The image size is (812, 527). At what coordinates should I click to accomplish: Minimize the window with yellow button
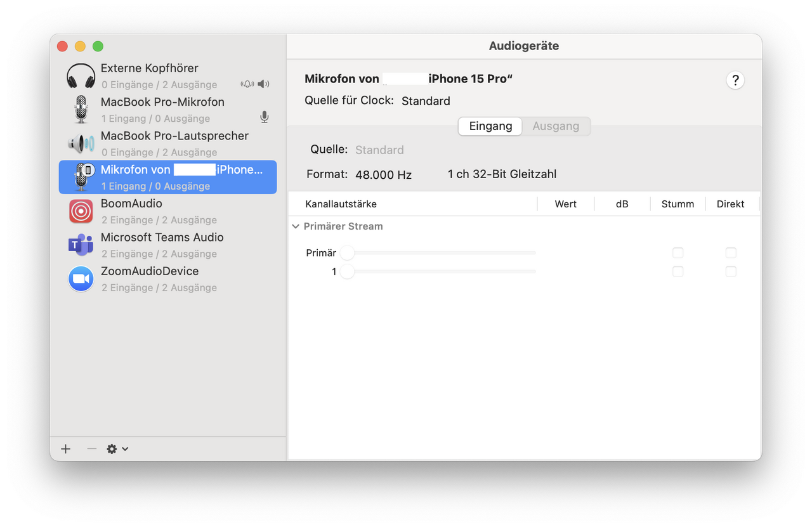click(x=80, y=46)
